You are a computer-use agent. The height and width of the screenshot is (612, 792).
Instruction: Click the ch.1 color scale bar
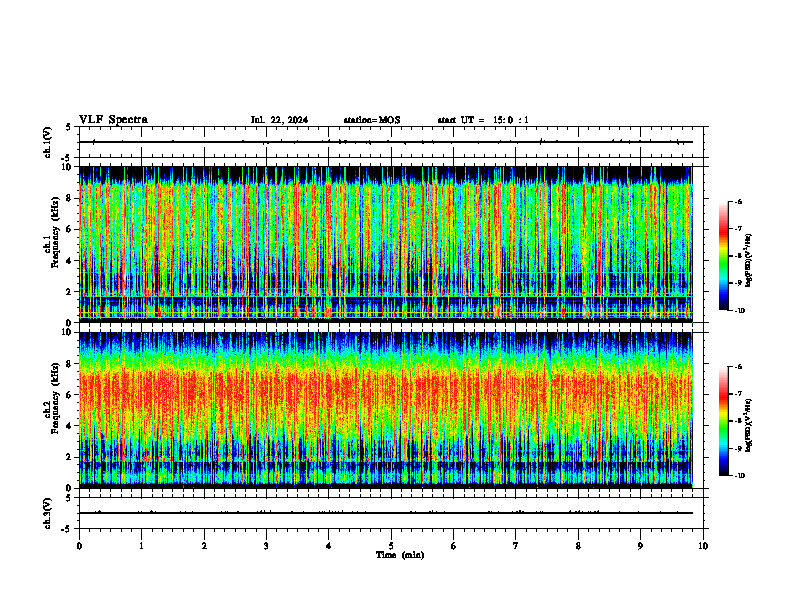(724, 256)
